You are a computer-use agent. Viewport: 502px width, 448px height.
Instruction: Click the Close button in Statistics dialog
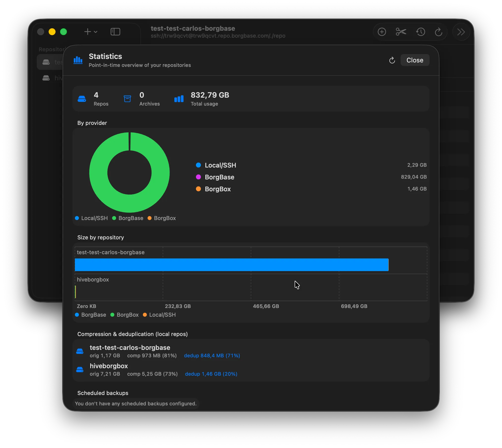click(414, 60)
